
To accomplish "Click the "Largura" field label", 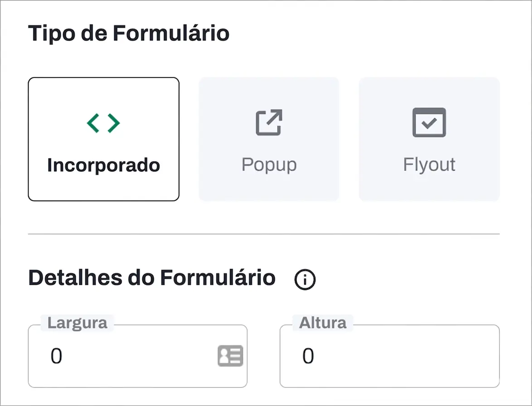I will coord(77,323).
